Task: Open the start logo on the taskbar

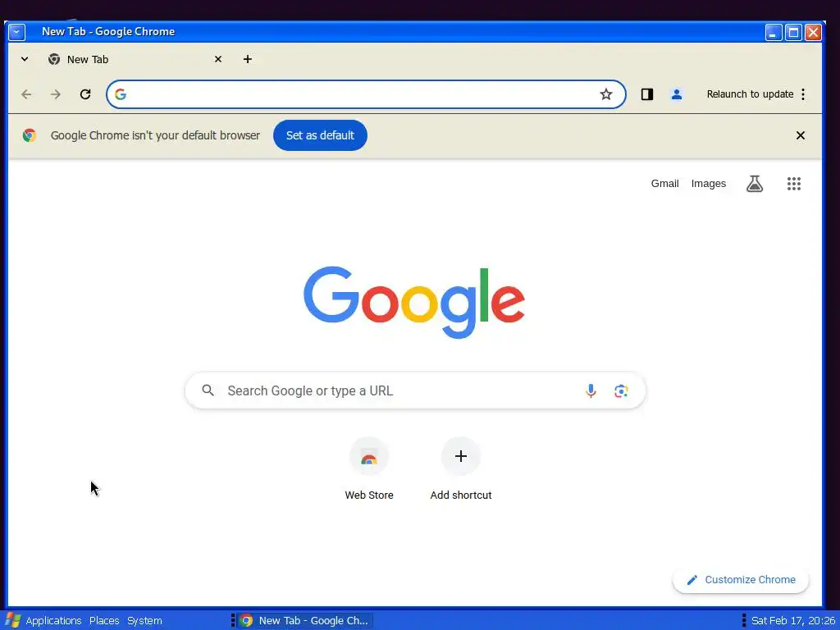Action: [x=12, y=620]
